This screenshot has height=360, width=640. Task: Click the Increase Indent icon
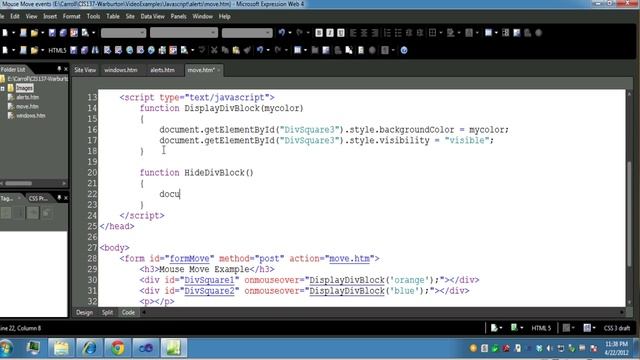pos(420,33)
